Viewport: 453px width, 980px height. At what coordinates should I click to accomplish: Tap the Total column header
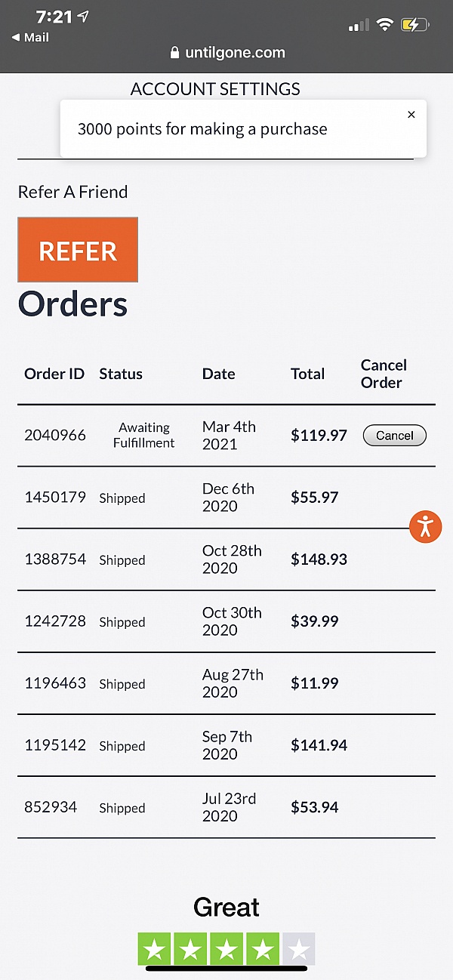coord(307,374)
